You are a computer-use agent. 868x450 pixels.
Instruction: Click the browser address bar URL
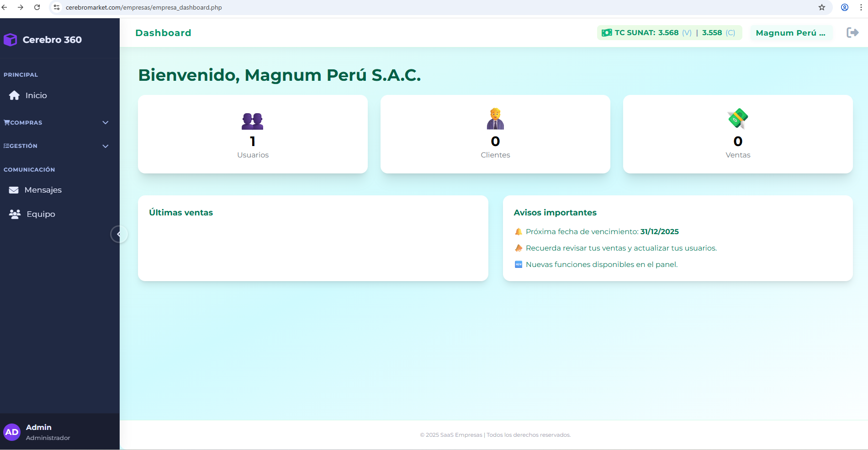point(143,7)
